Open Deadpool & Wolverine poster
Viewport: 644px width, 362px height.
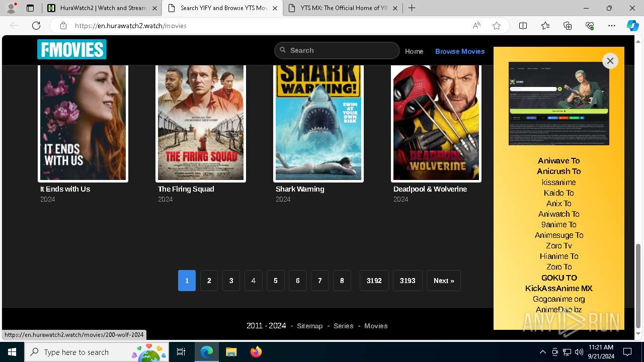[436, 122]
